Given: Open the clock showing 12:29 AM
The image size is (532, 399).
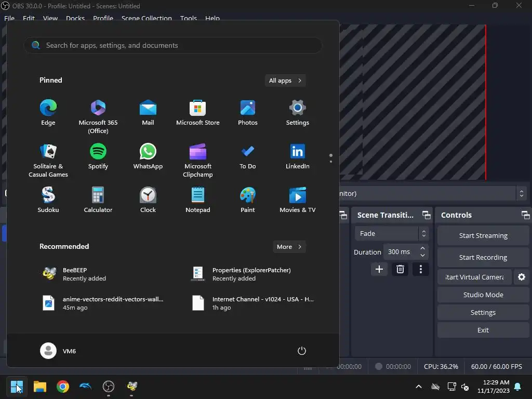Looking at the screenshot, I should coord(494,387).
